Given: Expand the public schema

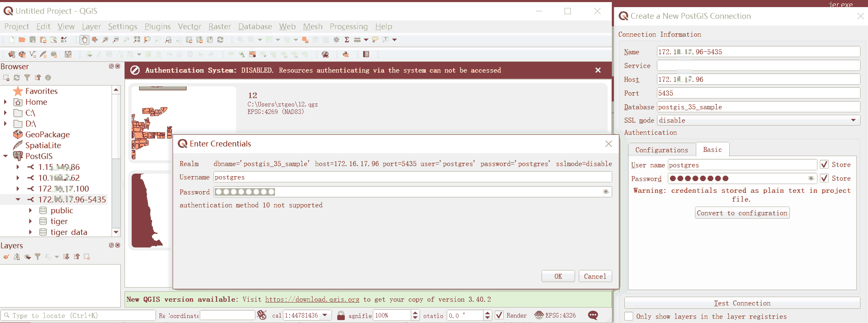Looking at the screenshot, I should coord(31,210).
